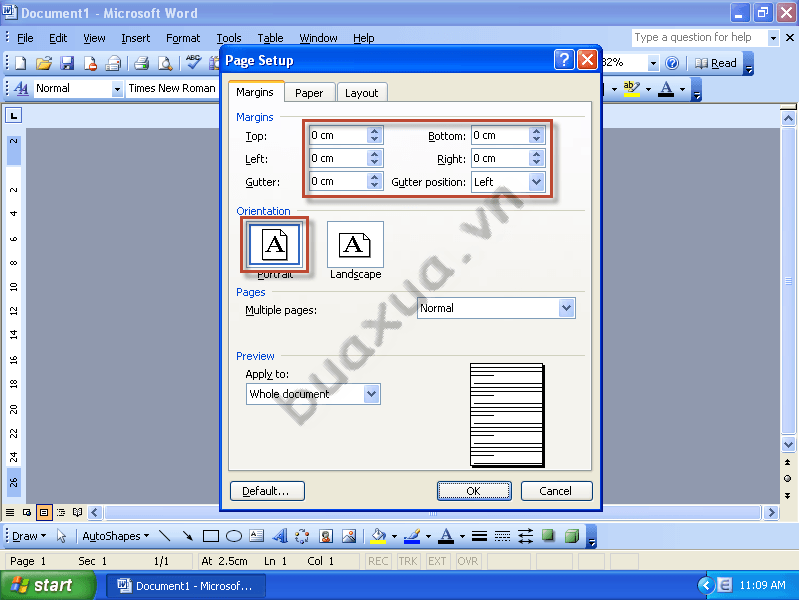
Task: Select the Rectangle drawing tool
Action: [x=210, y=536]
